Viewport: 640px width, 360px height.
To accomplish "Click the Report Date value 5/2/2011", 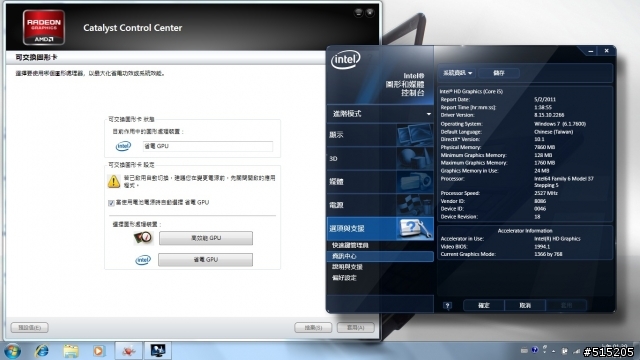I will point(544,99).
